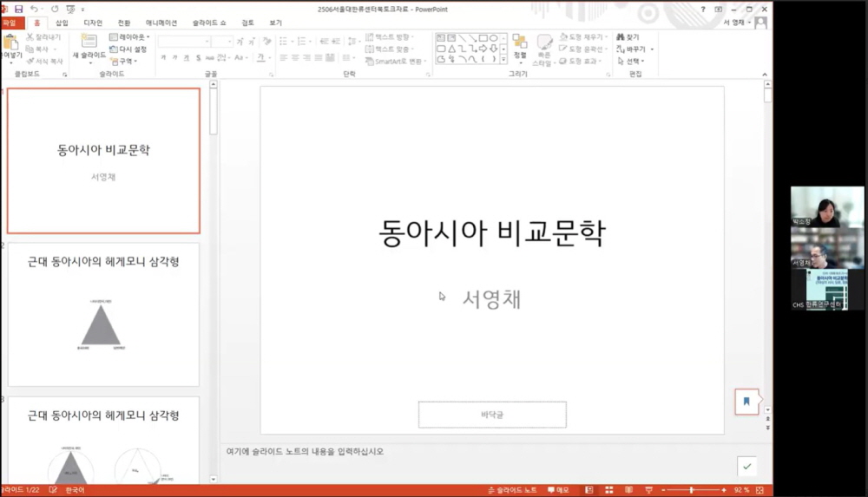Click the Arrange (정렬) icon

(519, 42)
